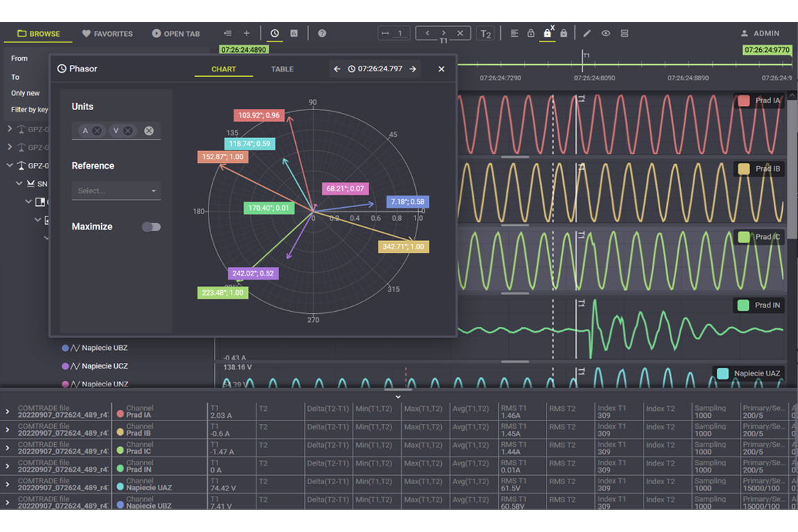This screenshot has height=532, width=798.
Task: Go to previous phasor timestamp
Action: pyautogui.click(x=337, y=69)
